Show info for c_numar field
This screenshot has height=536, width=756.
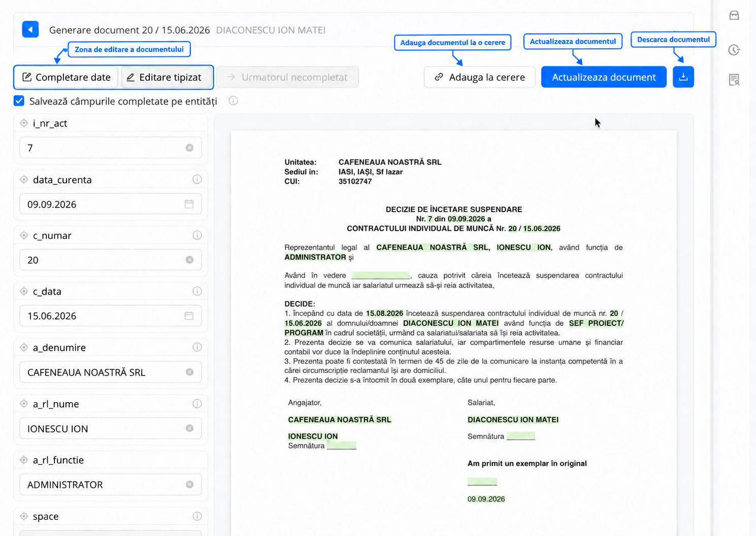pos(197,235)
